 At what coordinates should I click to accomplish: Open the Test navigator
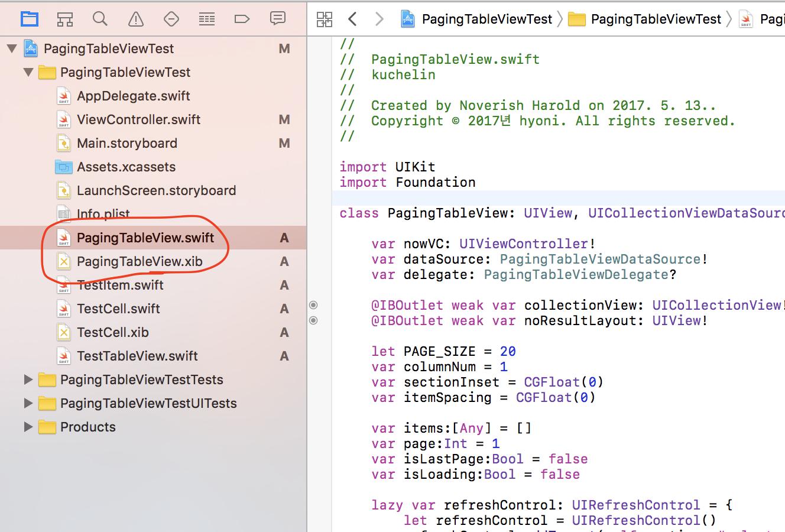[171, 19]
